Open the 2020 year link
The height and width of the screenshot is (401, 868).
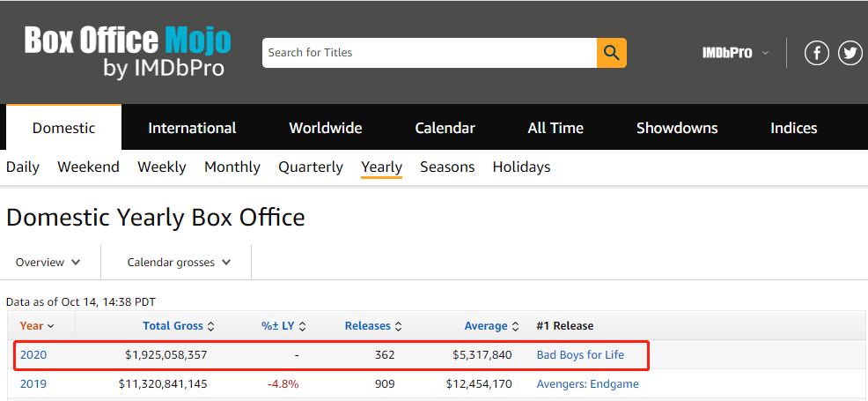33,355
